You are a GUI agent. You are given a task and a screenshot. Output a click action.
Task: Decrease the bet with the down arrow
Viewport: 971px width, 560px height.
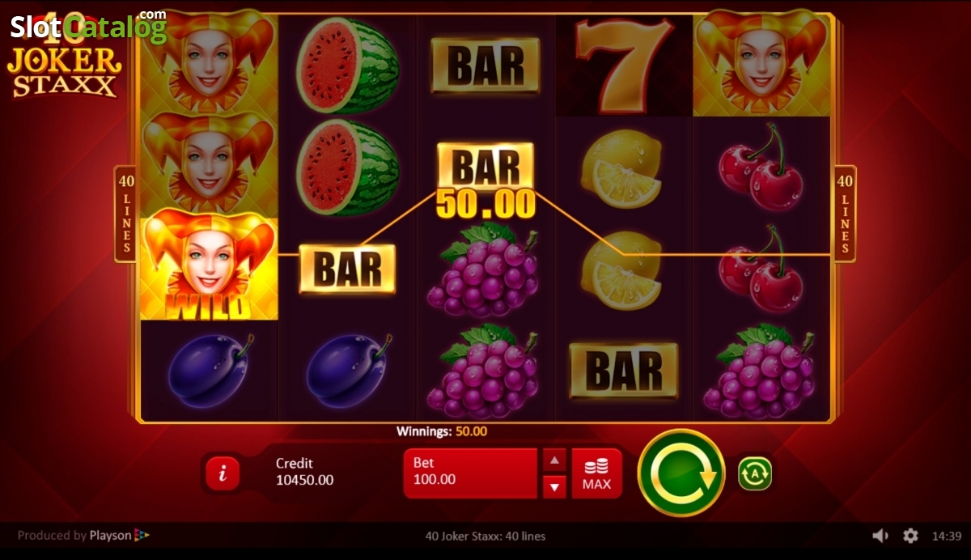point(554,486)
